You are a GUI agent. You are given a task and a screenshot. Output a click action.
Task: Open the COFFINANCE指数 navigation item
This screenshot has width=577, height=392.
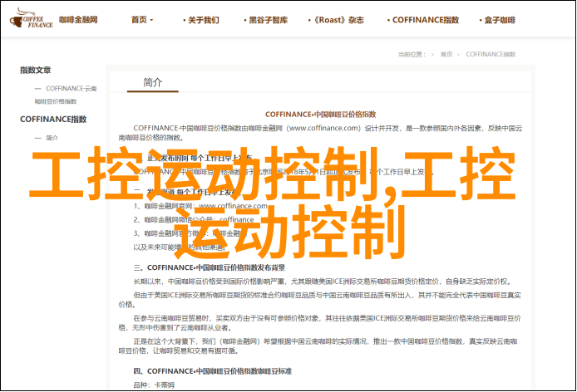point(423,20)
